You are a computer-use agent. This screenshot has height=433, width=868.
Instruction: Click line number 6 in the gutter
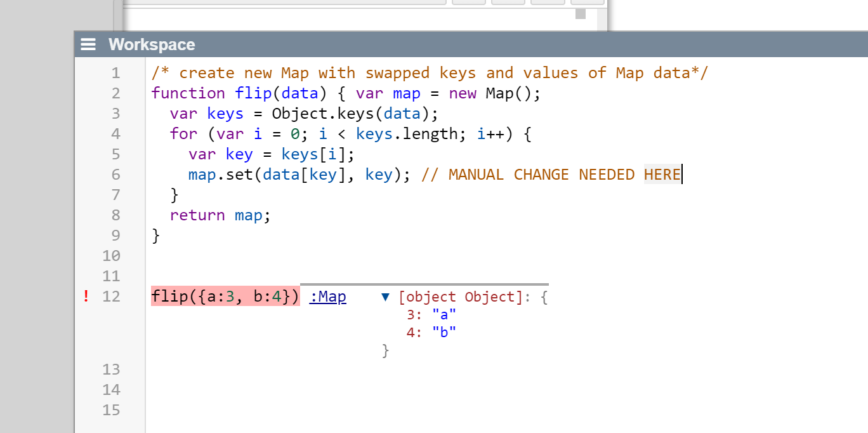pyautogui.click(x=115, y=175)
